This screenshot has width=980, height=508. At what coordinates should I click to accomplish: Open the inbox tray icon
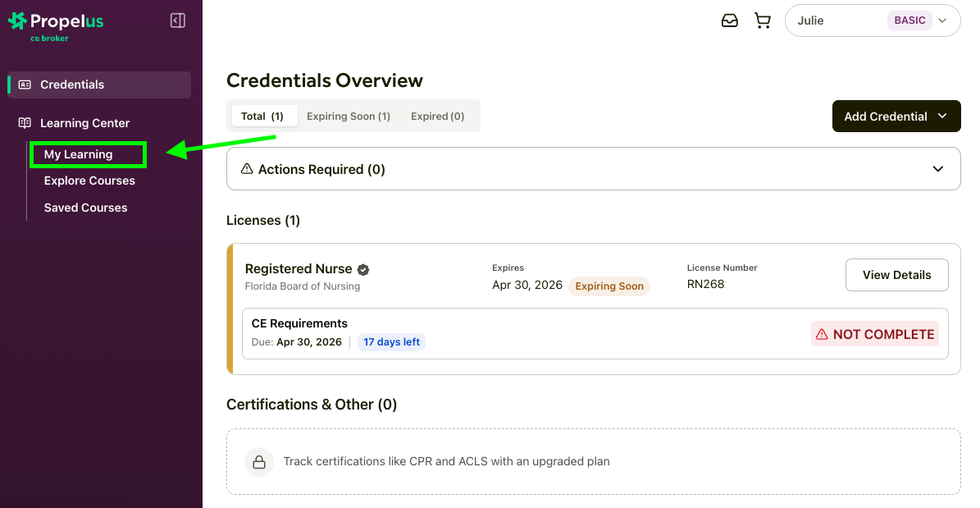(x=729, y=21)
